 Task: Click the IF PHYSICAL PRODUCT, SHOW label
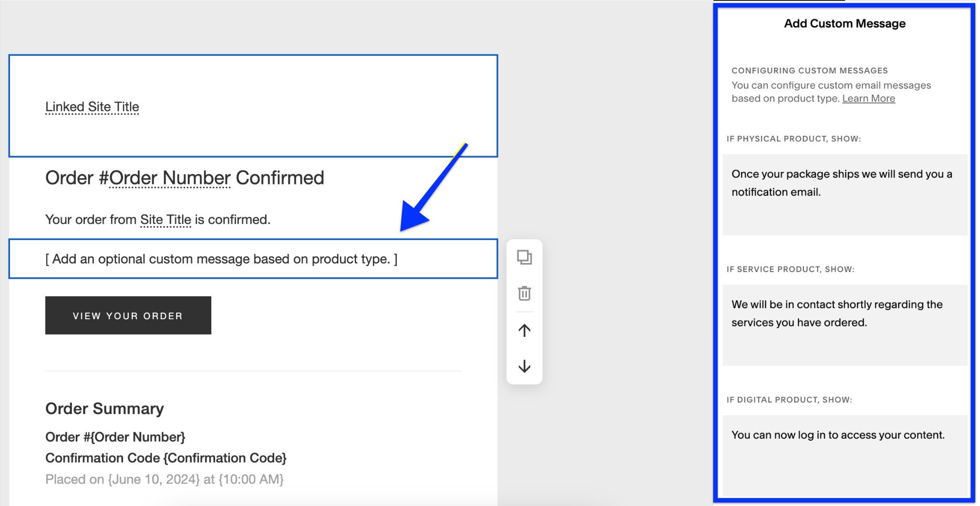[x=793, y=139]
